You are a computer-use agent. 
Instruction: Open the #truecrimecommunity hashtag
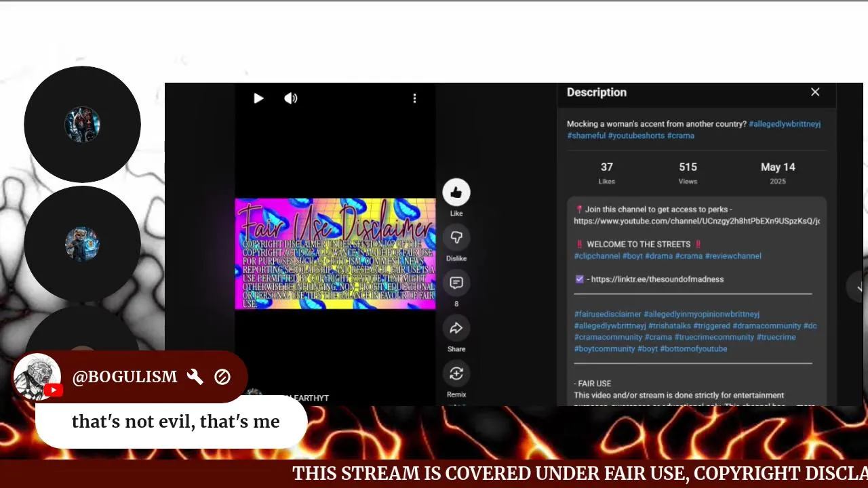coord(714,338)
